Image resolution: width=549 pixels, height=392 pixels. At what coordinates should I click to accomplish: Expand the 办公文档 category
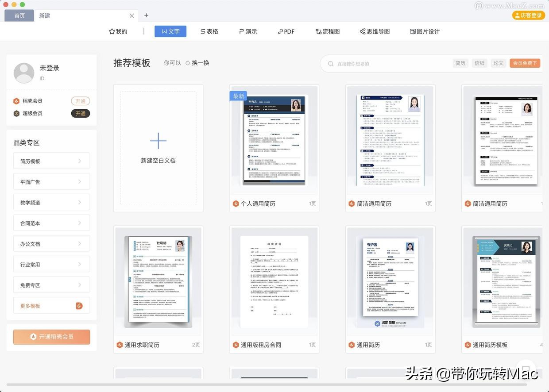51,243
